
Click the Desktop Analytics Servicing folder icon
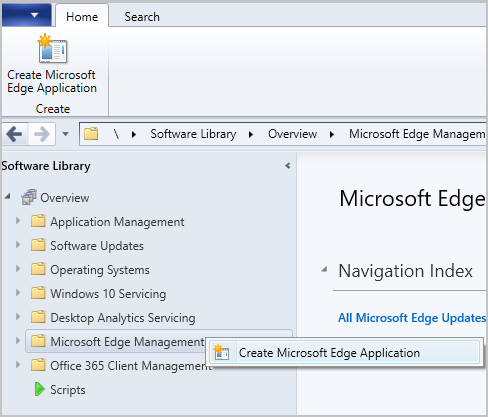(x=38, y=317)
